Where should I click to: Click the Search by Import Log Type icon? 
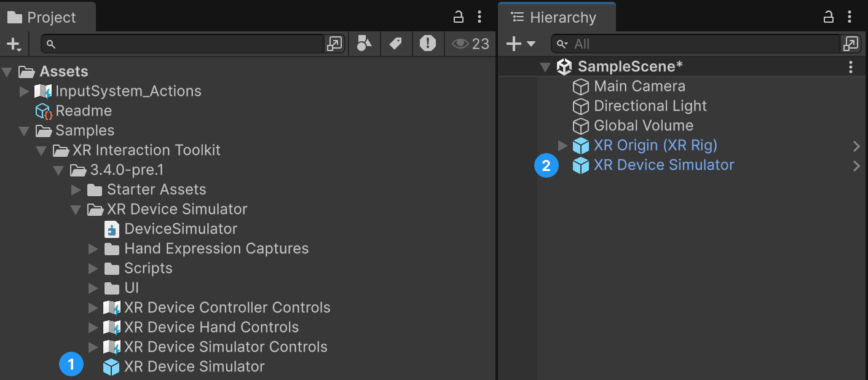(427, 44)
